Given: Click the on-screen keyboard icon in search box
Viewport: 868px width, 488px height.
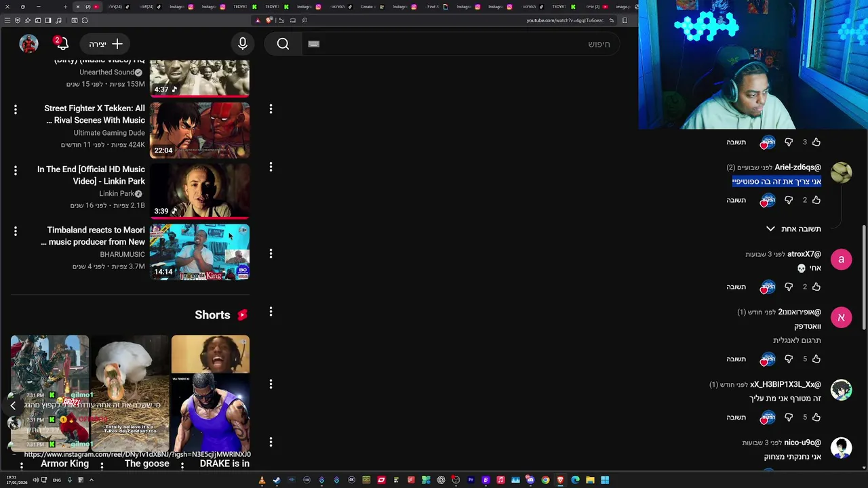Looking at the screenshot, I should click(x=313, y=44).
